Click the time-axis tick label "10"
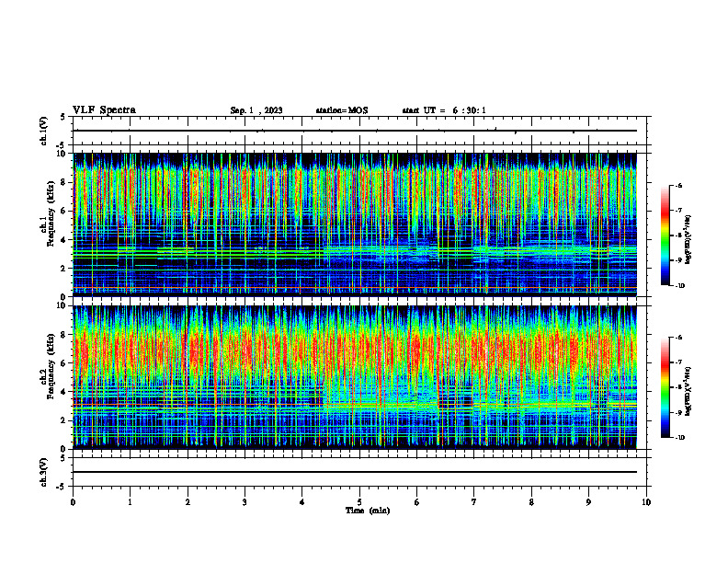This screenshot has width=728, height=563. [646, 502]
